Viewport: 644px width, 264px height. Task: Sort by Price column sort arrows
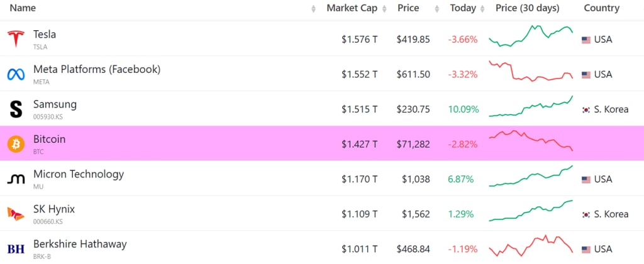(x=438, y=9)
